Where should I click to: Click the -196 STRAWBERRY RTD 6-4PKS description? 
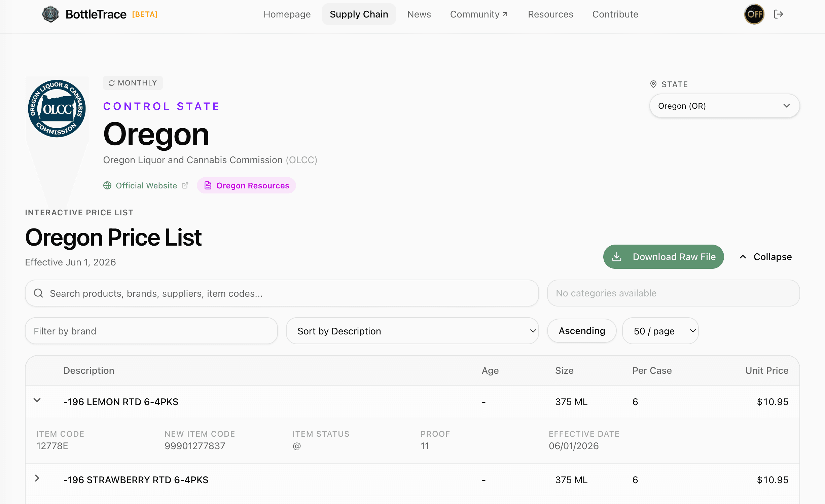tap(136, 480)
